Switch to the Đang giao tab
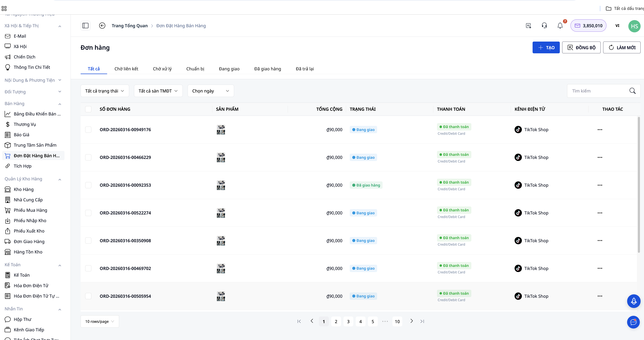This screenshot has width=644, height=340. [x=229, y=69]
